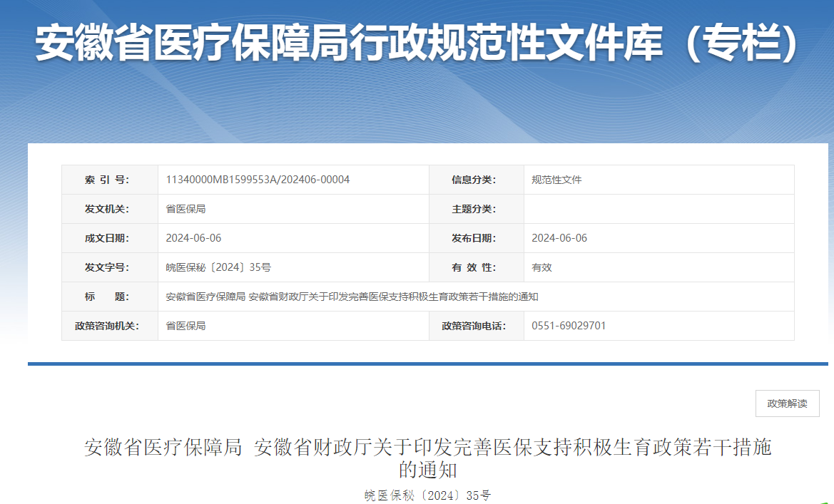Click the 发文机关 label cell
The height and width of the screenshot is (504, 834).
click(110, 209)
